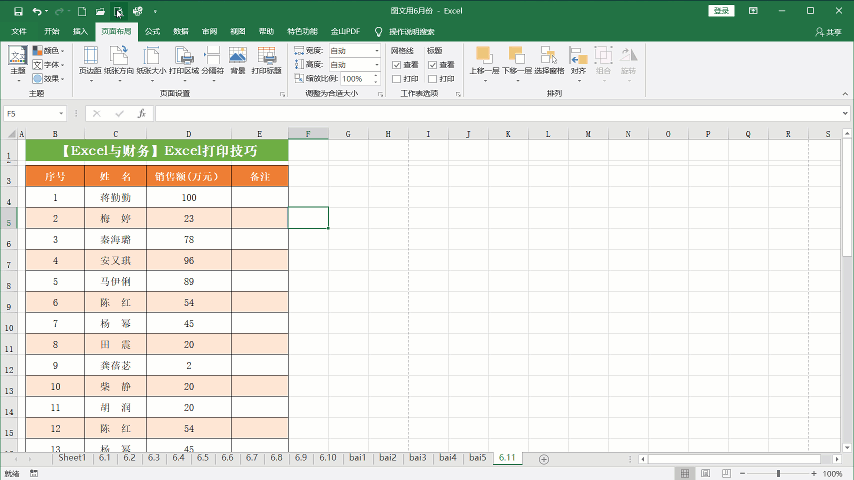Open the Orientation (纸张方向) tool
854x480 pixels.
tap(119, 64)
